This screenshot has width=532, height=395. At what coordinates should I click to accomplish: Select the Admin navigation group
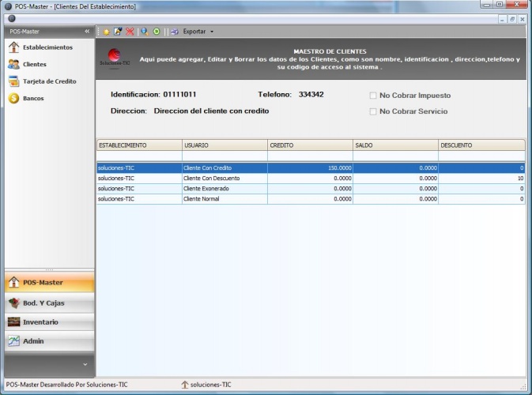pyautogui.click(x=50, y=341)
